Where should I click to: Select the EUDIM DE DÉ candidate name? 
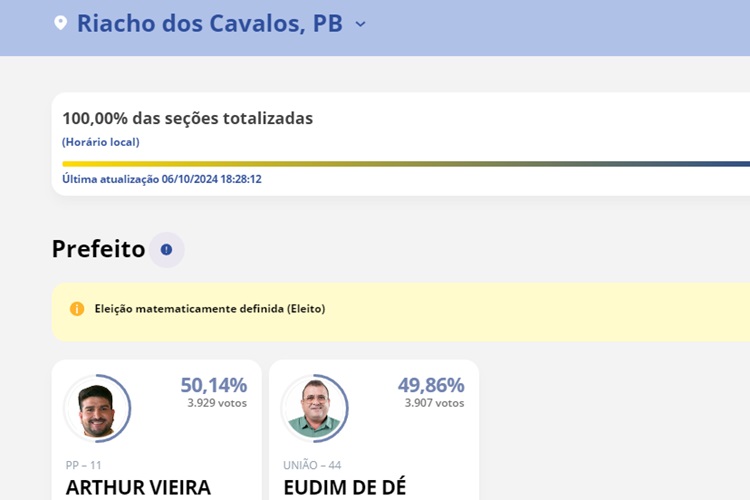345,487
